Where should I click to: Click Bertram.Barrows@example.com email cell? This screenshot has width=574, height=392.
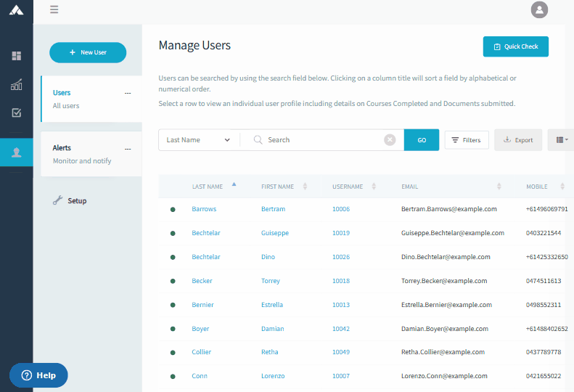click(448, 209)
